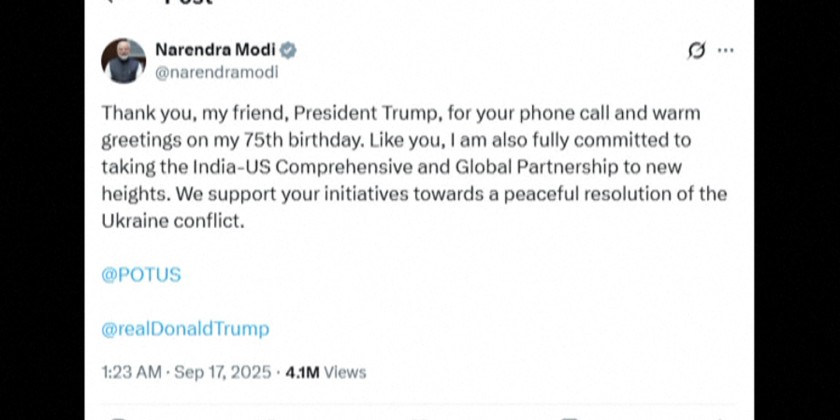Click the Narendra Modi display name
Screen dimensions: 840x420
point(214,50)
